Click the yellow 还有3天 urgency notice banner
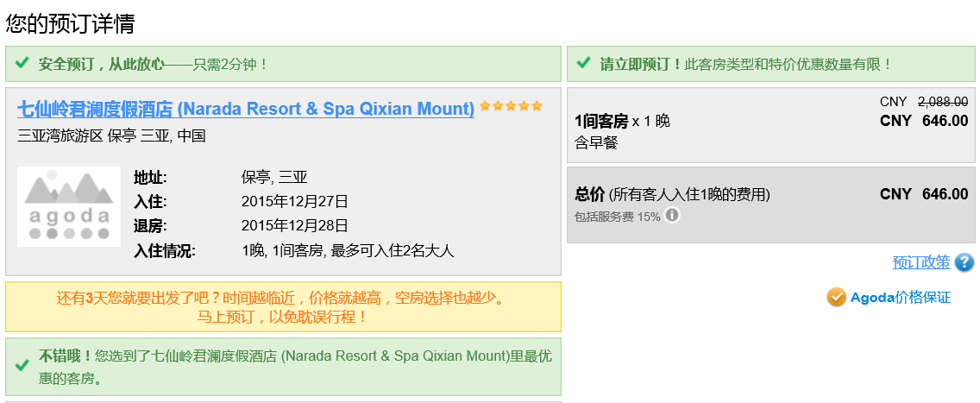Screen dimensions: 980x403 [x=283, y=307]
